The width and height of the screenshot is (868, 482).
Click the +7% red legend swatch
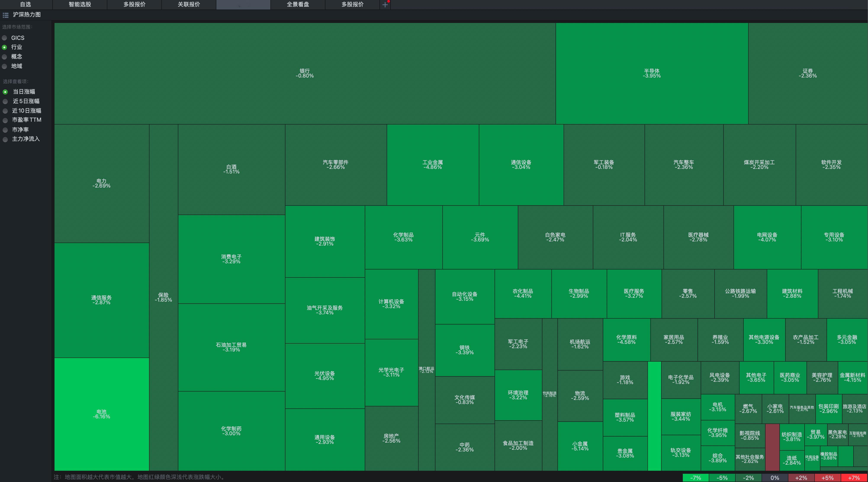click(854, 478)
